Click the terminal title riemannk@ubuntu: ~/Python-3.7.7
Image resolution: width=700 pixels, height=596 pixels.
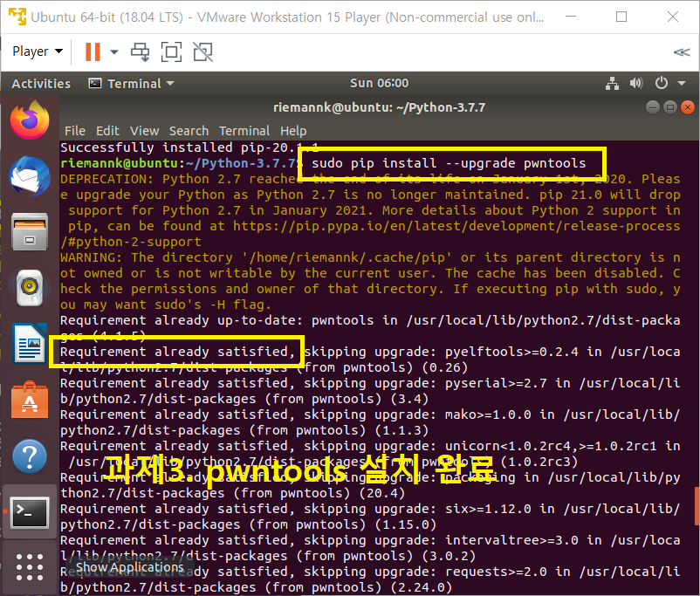pyautogui.click(x=379, y=107)
